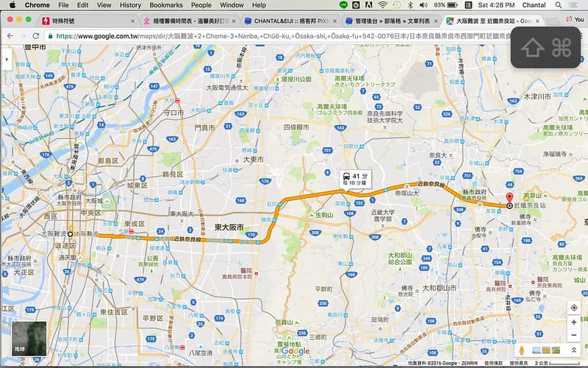Click the 寢屋川公園 map label
The height and width of the screenshot is (368, 588).
point(296,79)
